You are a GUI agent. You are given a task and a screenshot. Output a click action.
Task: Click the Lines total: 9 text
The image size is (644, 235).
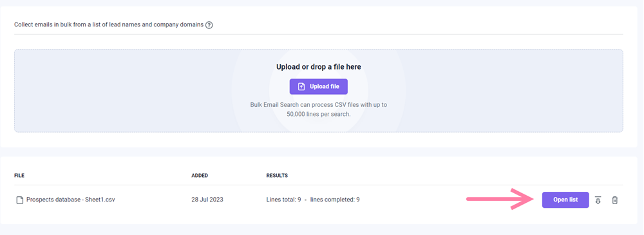(x=283, y=200)
